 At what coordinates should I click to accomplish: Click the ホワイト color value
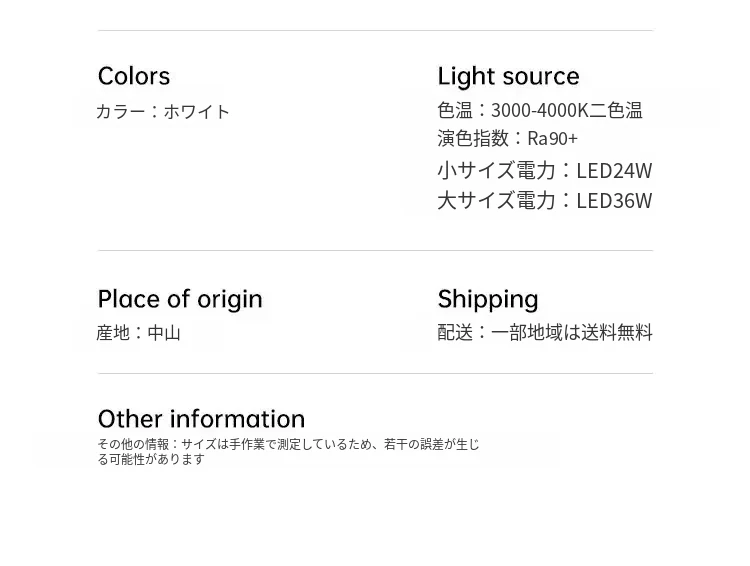(x=197, y=111)
